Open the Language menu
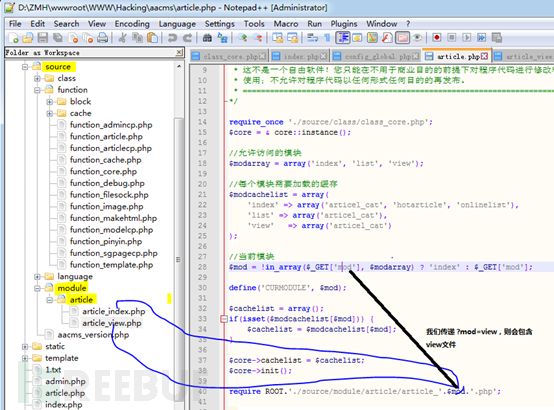The height and width of the screenshot is (410, 554). tap(177, 24)
